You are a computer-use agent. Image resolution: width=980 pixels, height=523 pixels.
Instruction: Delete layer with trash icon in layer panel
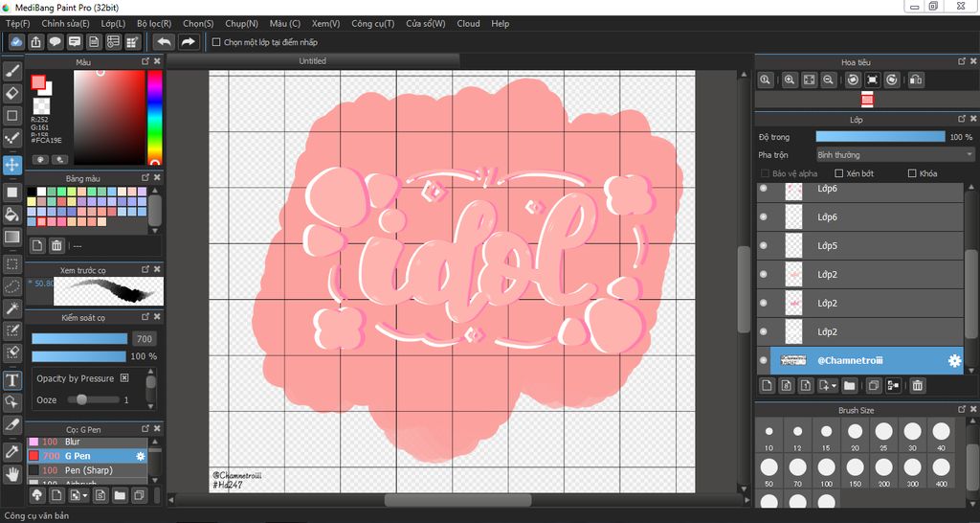click(917, 385)
